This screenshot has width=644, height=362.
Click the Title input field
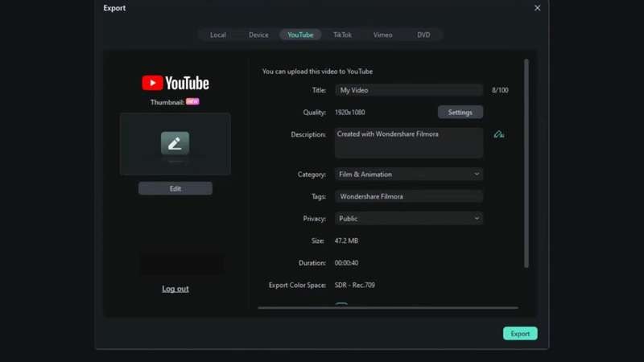coord(409,90)
